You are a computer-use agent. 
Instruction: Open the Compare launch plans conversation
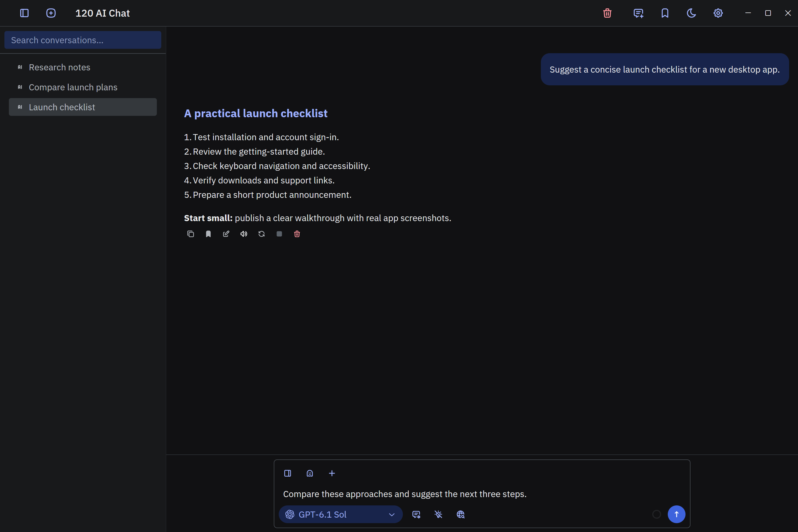tap(83, 87)
